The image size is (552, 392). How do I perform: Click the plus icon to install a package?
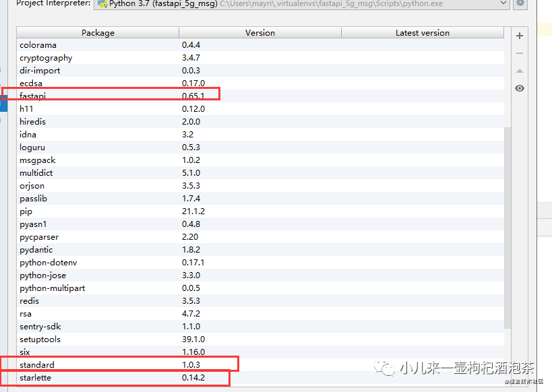pos(520,35)
